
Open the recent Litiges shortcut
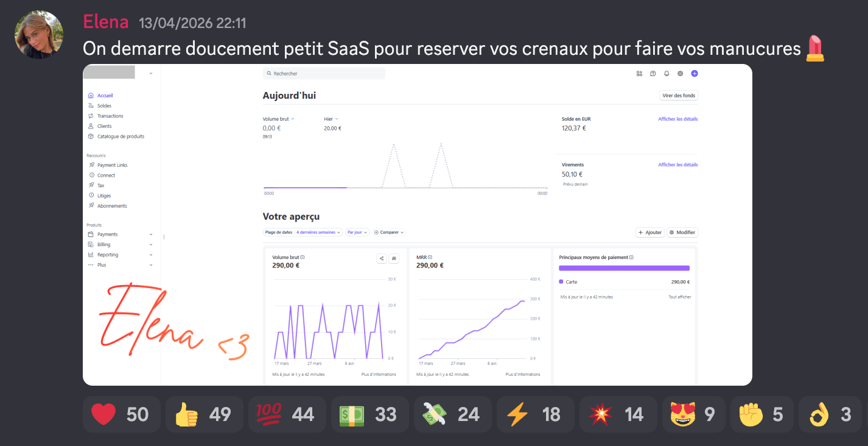[x=104, y=196]
